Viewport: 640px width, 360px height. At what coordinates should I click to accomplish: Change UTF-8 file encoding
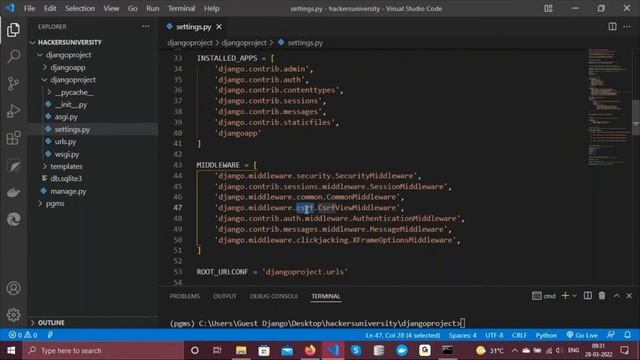click(x=494, y=335)
